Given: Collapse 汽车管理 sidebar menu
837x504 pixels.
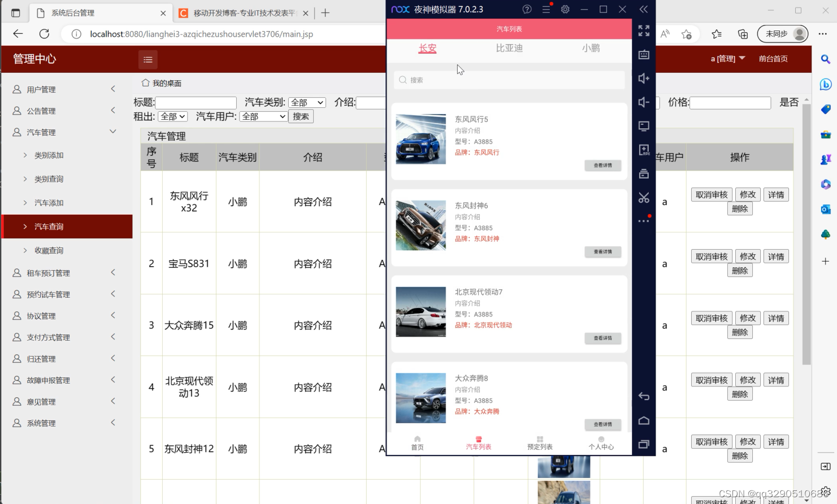Looking at the screenshot, I should (67, 132).
